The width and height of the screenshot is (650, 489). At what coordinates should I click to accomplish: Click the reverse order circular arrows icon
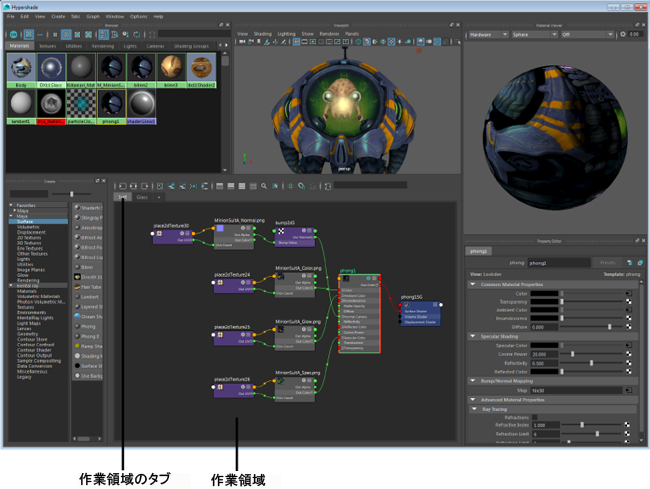(x=136, y=35)
